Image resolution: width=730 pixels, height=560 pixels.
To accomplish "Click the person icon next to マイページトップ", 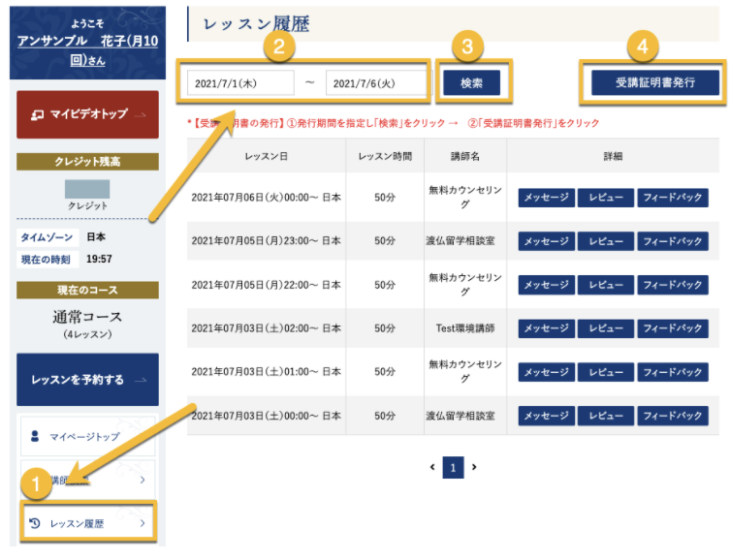I will [35, 436].
